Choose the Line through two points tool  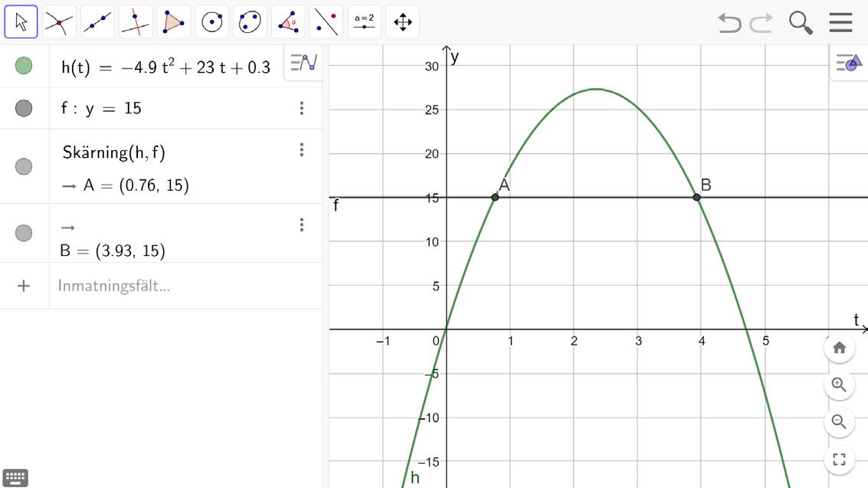[97, 22]
